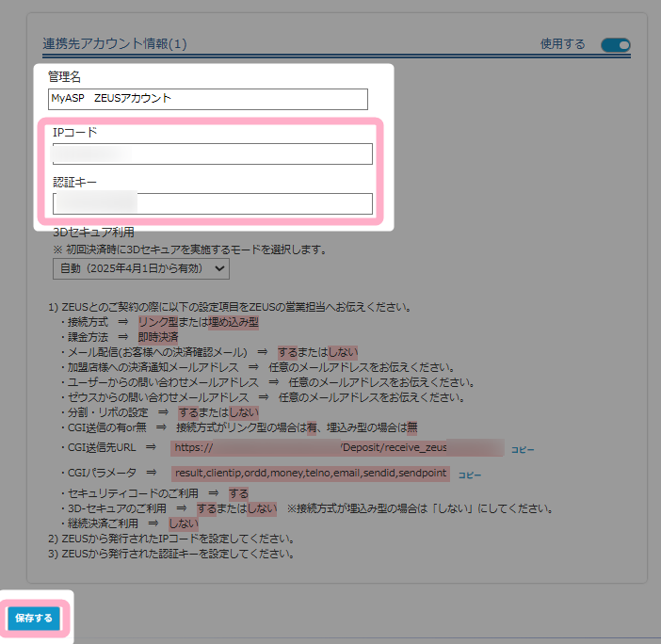Click highlighted する in セキュリティコード row

(238, 493)
